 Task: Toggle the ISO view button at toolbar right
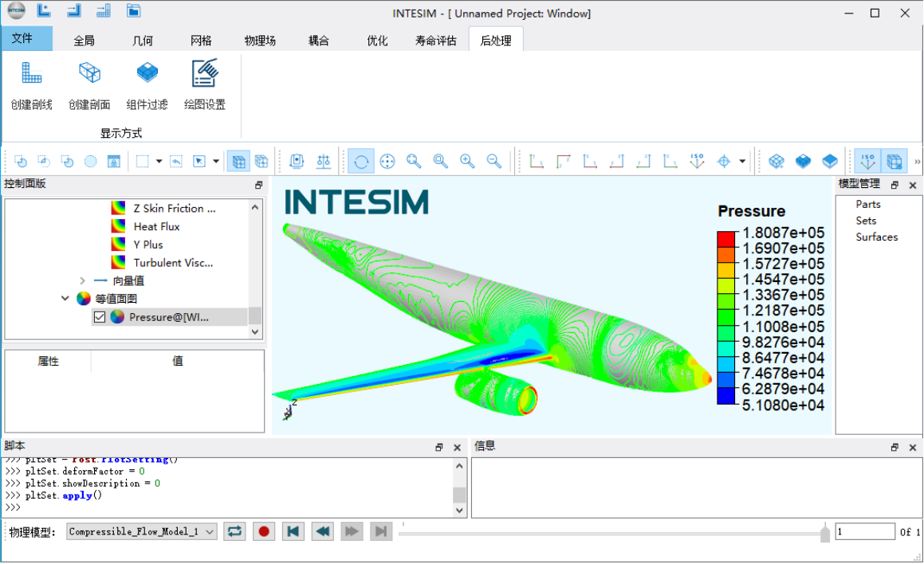click(x=867, y=162)
